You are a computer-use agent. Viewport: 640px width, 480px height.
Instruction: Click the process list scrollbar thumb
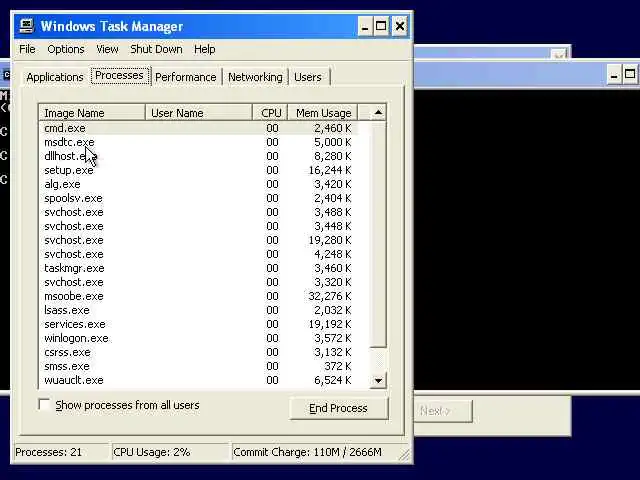coord(378,234)
